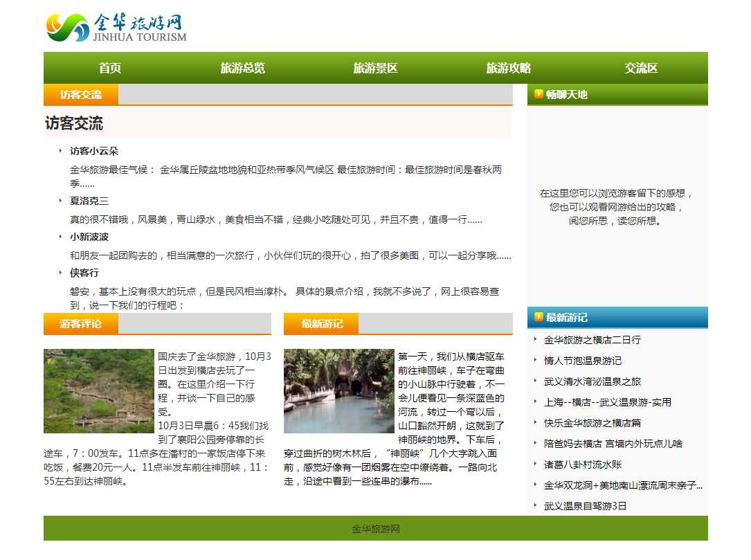Image resolution: width=751 pixels, height=560 pixels.
Task: Open the post by 夏洛克三
Action: (x=89, y=201)
